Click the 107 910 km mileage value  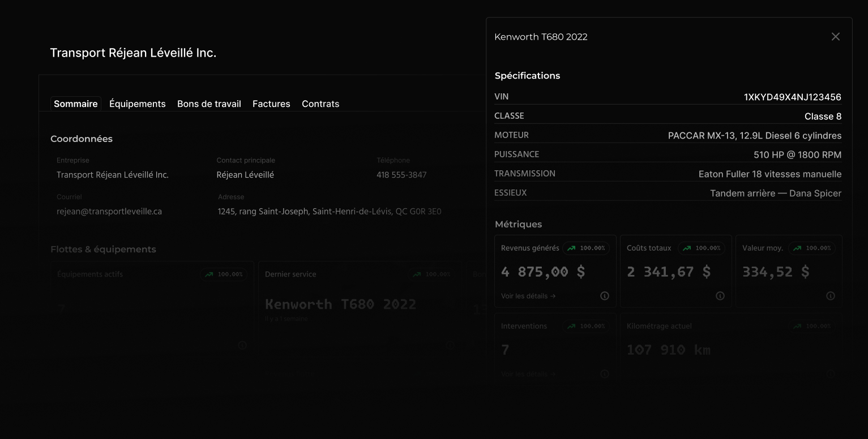tap(669, 350)
